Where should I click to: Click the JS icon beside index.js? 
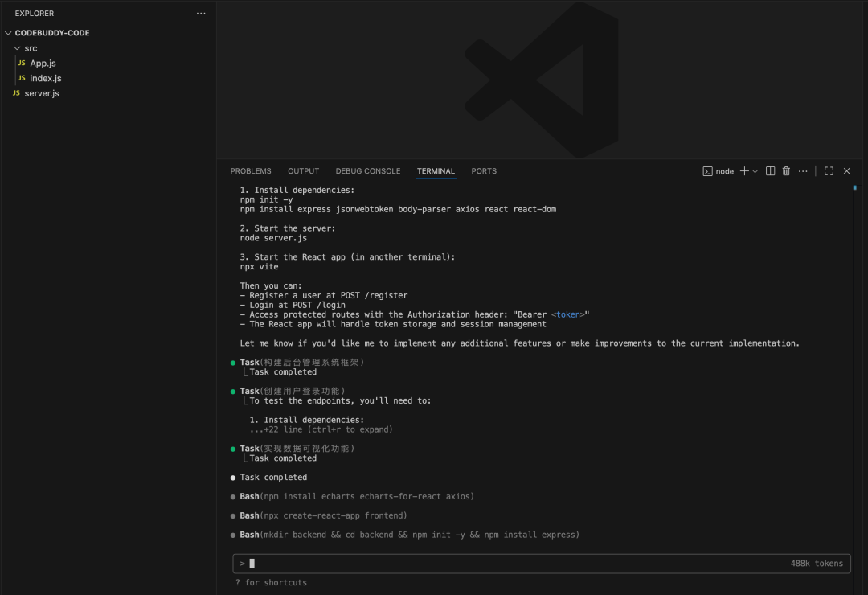[22, 78]
